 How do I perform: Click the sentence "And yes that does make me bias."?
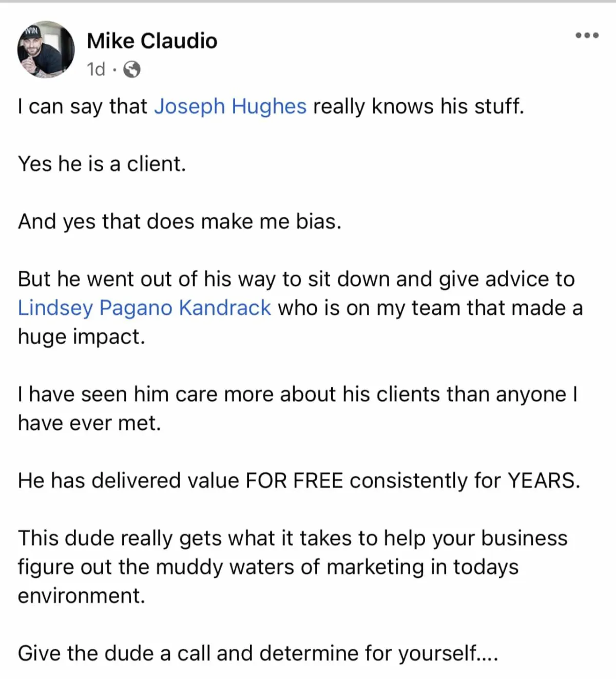pyautogui.click(x=180, y=221)
